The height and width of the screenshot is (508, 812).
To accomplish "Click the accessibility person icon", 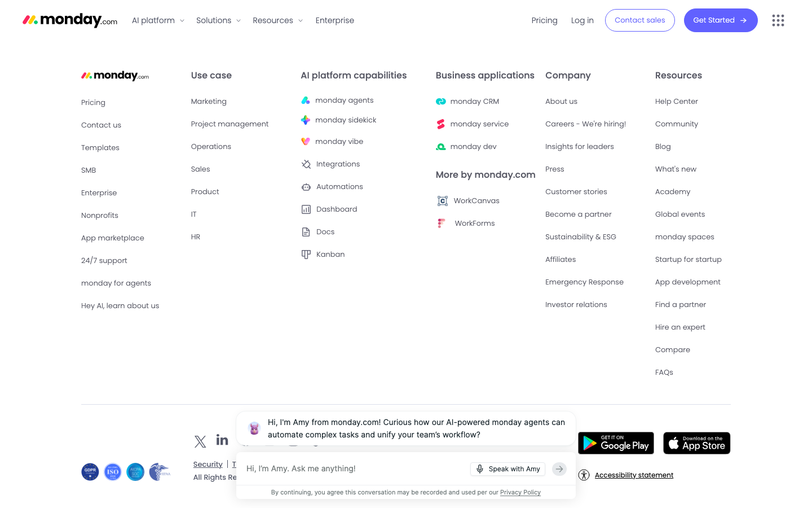I will click(x=584, y=475).
